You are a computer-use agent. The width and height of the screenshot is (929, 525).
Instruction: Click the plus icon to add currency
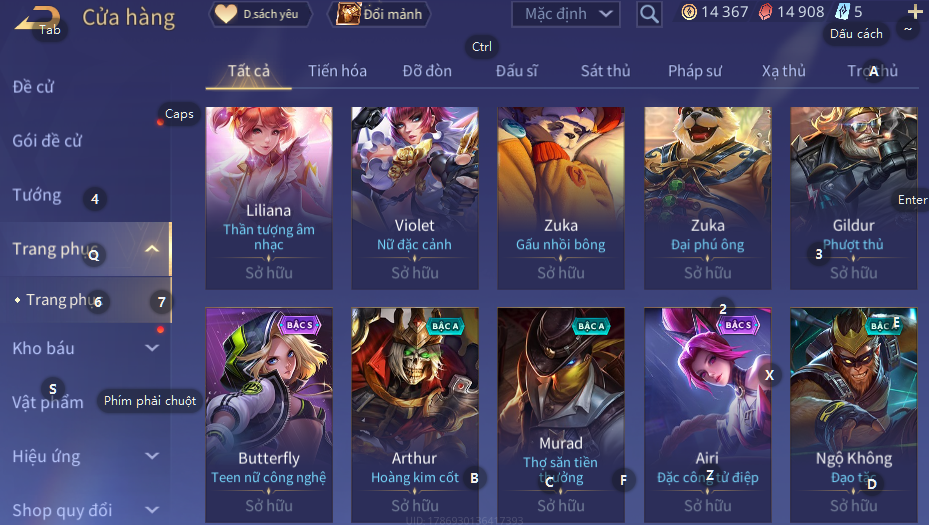914,11
